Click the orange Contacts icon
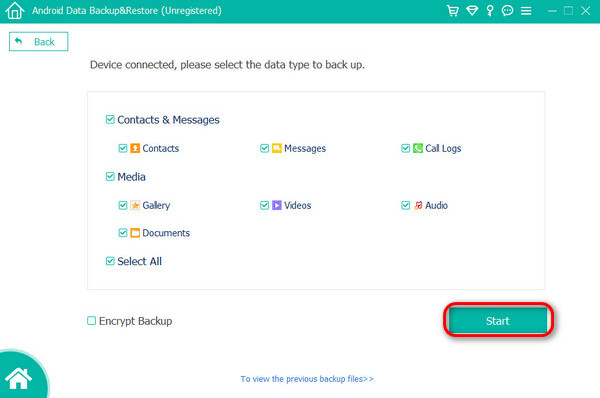This screenshot has width=600, height=398. click(x=135, y=148)
